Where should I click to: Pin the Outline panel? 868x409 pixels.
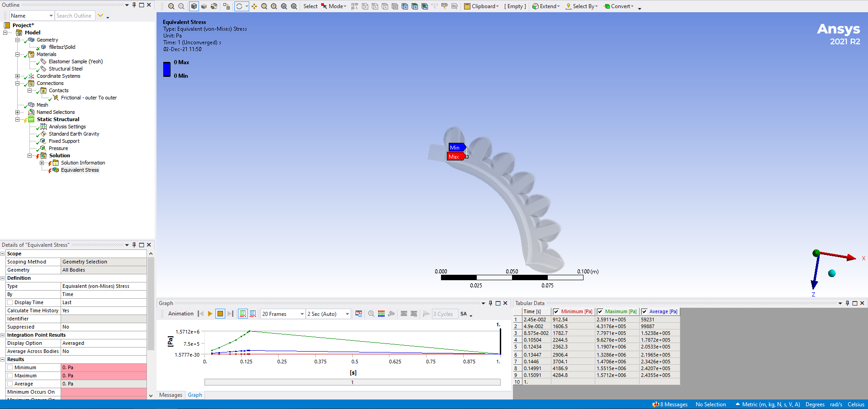(134, 5)
